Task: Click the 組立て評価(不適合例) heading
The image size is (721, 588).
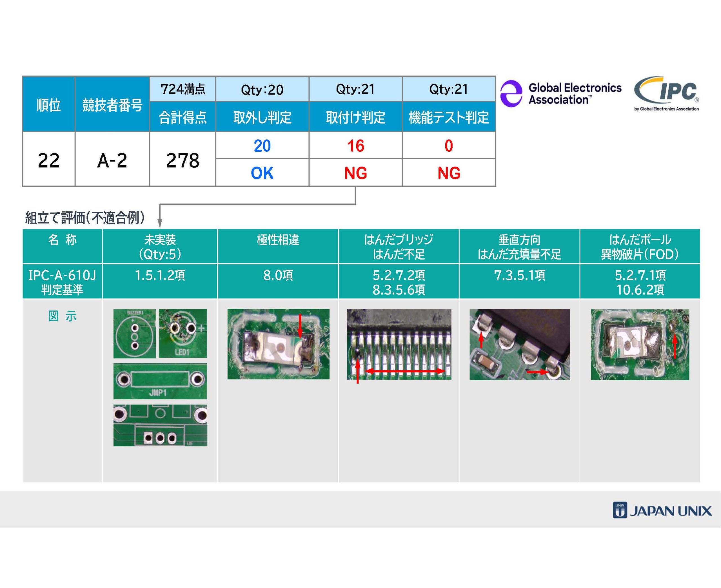Action: pyautogui.click(x=85, y=218)
